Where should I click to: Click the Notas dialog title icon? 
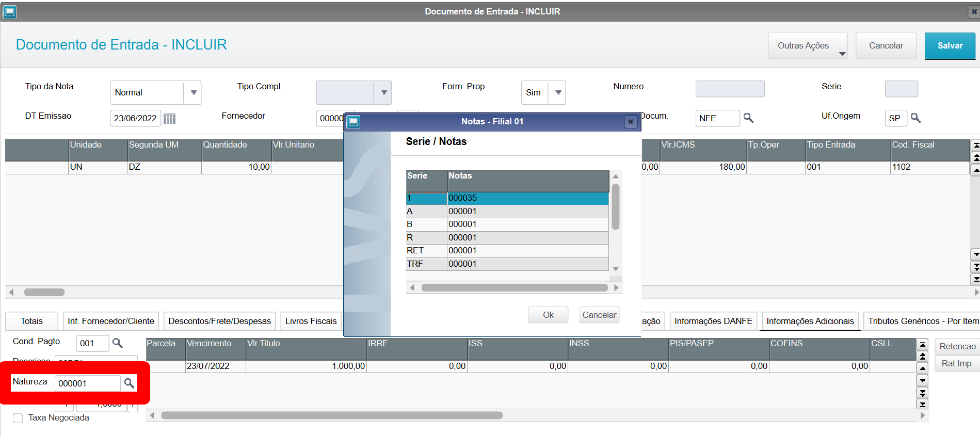tap(354, 122)
